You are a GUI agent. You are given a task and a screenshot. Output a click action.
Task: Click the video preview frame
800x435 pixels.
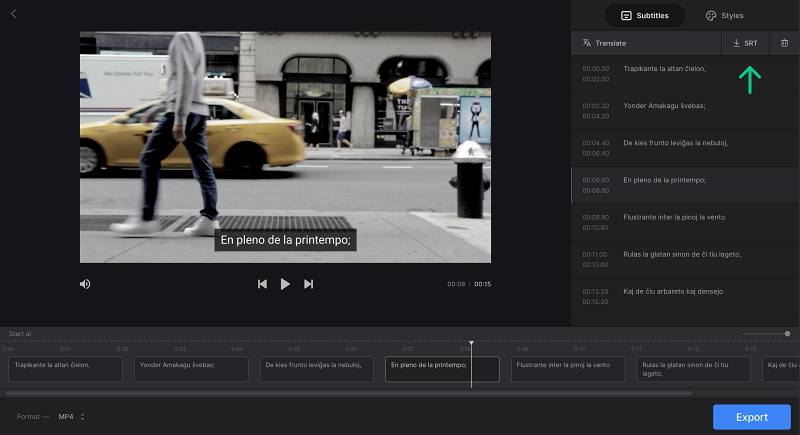(x=285, y=147)
